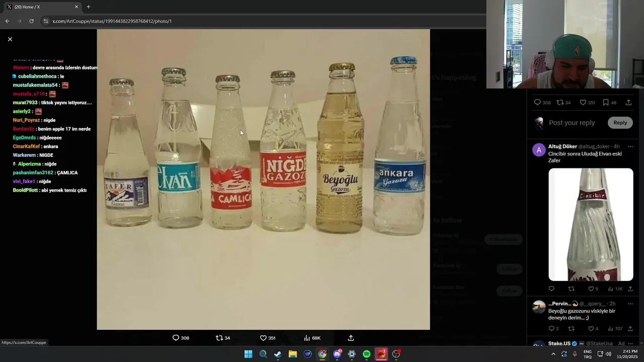The height and width of the screenshot is (362, 644).
Task: Click share icon in side panel header
Action: click(628, 102)
